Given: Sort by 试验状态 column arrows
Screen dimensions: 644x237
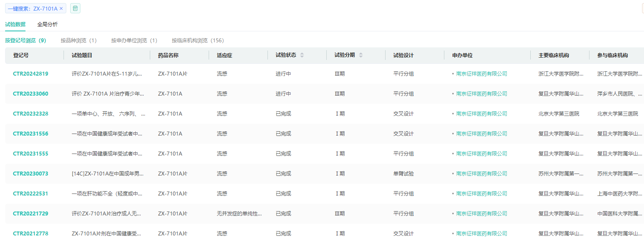Looking at the screenshot, I should [302, 55].
